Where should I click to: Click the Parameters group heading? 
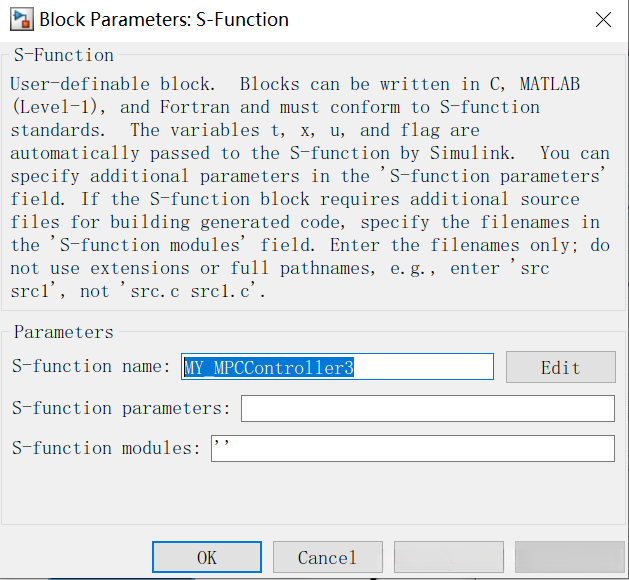(63, 332)
